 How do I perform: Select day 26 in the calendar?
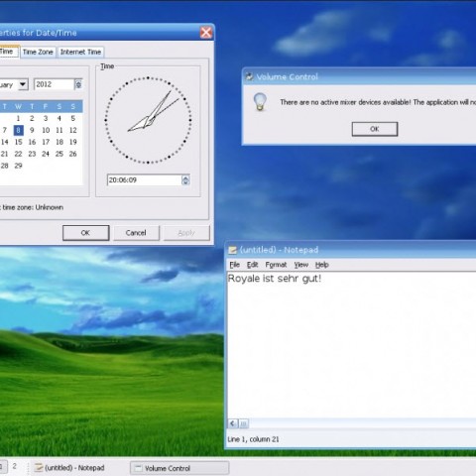(73, 154)
